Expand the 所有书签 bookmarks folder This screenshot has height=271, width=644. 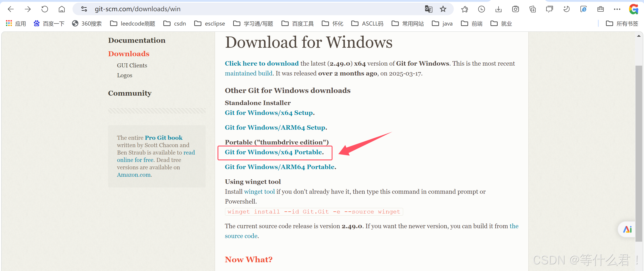[622, 24]
